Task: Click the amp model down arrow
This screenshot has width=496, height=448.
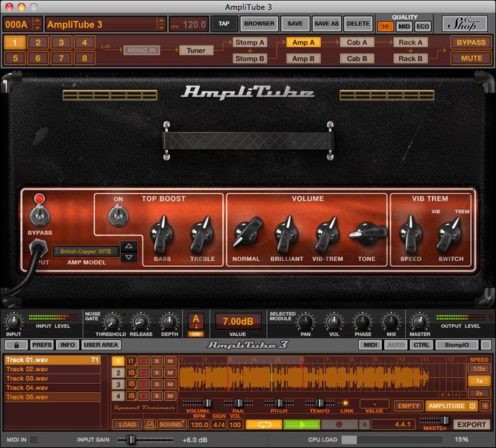Action: coord(129,257)
